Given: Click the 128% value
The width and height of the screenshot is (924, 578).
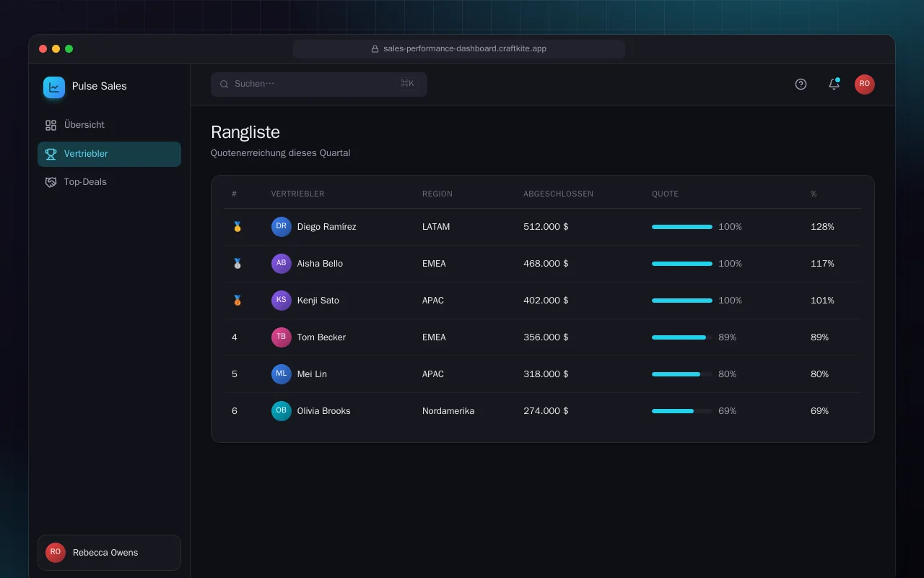Looking at the screenshot, I should coord(822,227).
